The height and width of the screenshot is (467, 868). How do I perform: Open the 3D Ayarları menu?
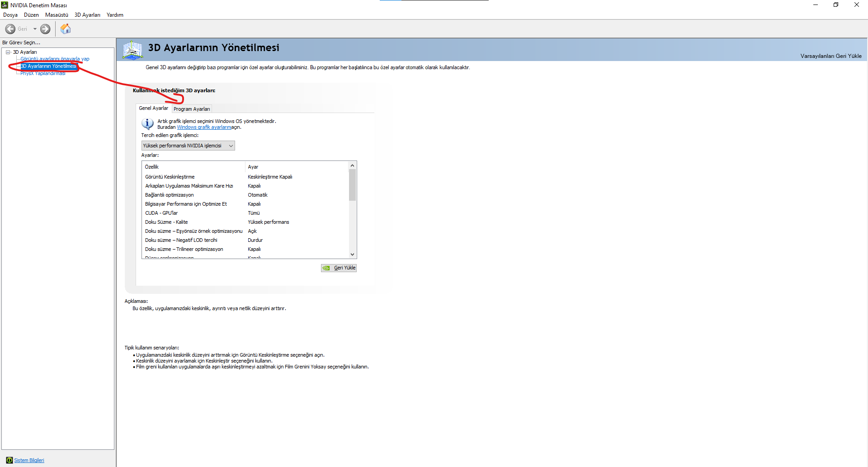coord(87,15)
